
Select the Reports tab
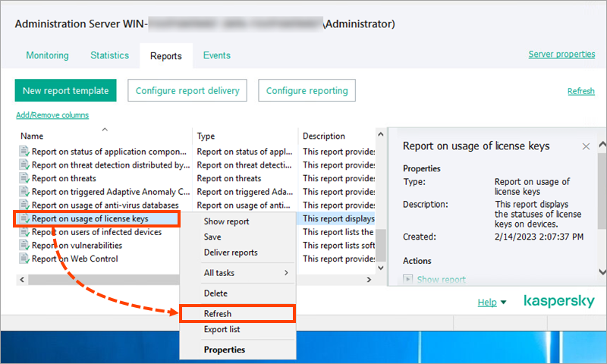pos(166,56)
